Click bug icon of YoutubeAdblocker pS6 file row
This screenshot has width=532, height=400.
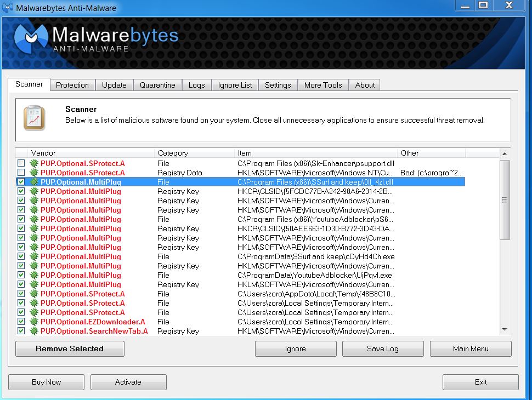pos(34,219)
